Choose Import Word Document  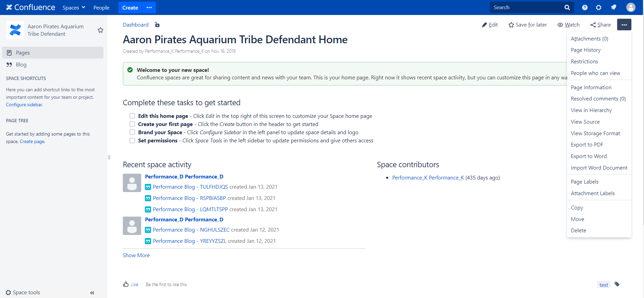[x=599, y=168]
